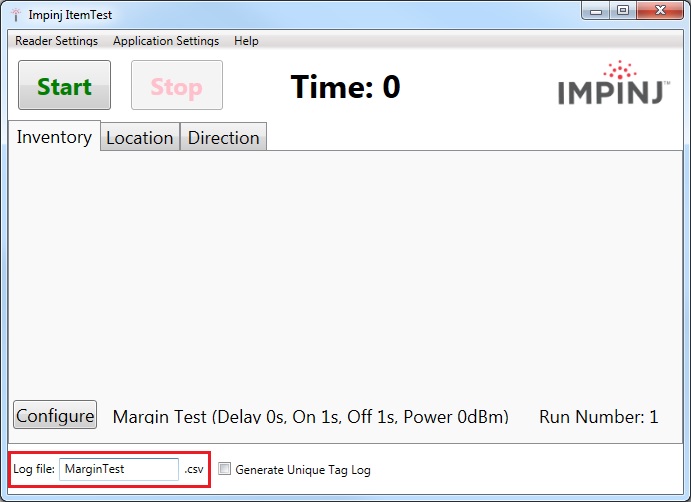Switch to the Inventory tab

(54, 137)
